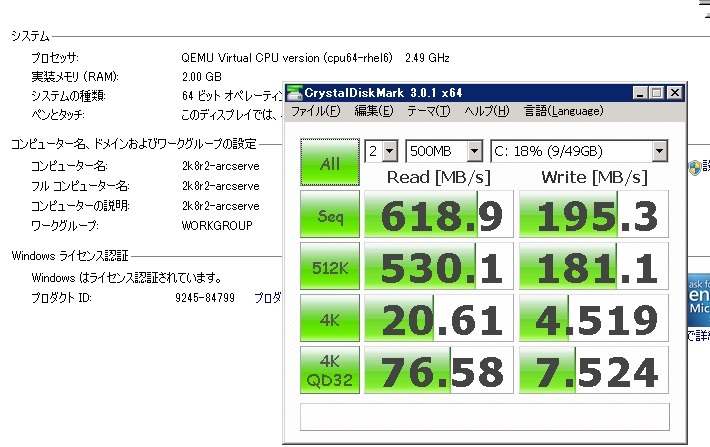Click the CrystalDiskMark 3.0.1 x64 title text
710x447 pixels.
tap(383, 93)
